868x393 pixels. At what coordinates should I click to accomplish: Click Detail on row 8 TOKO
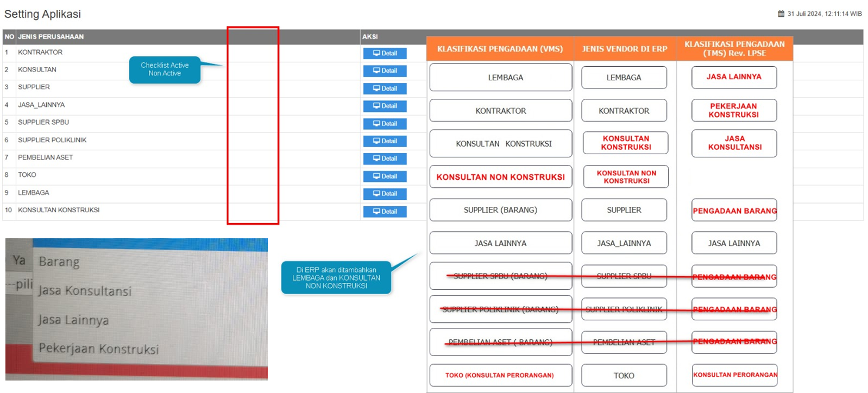coord(385,176)
